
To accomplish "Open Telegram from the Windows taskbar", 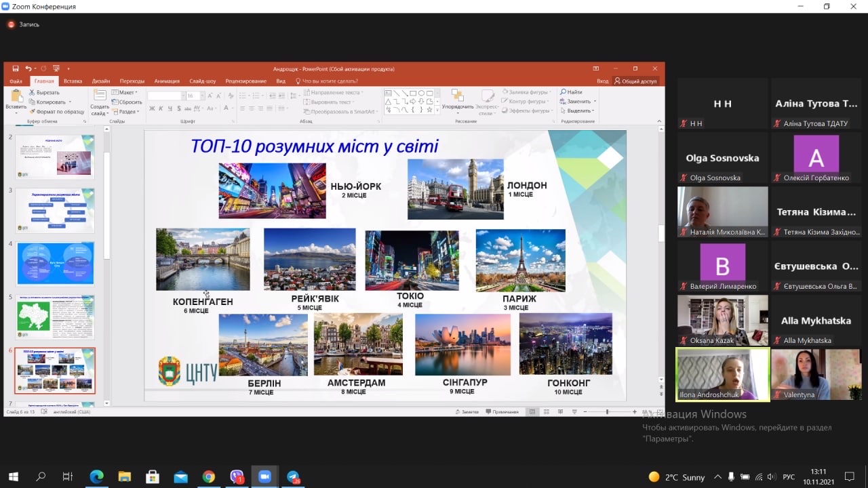I will (293, 476).
